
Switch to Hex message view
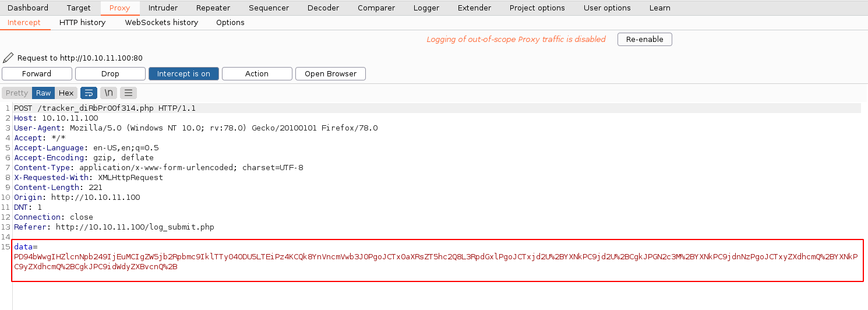(x=66, y=93)
